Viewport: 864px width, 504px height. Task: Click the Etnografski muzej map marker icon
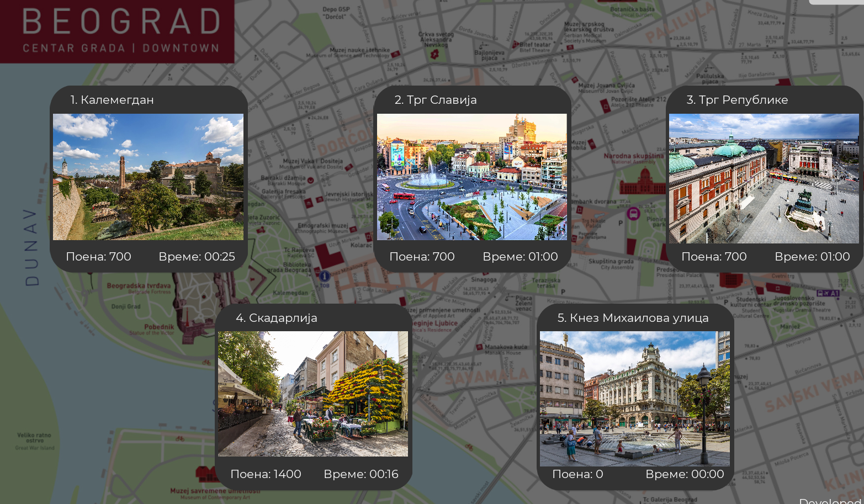354,227
